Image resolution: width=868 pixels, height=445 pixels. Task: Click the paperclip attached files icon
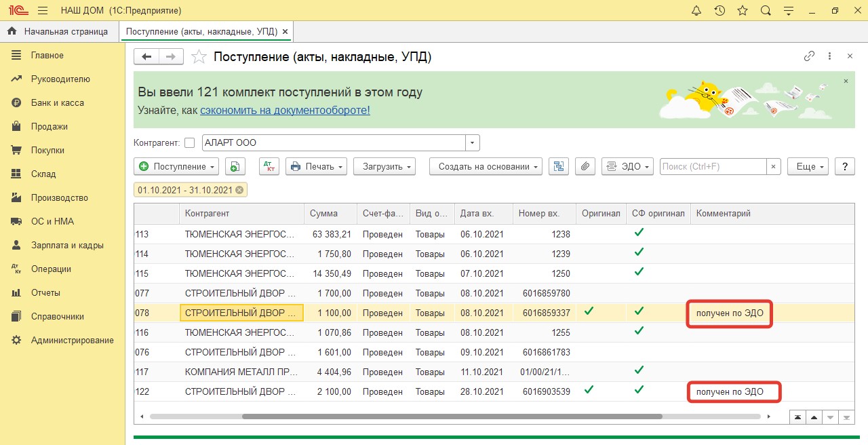coord(585,166)
